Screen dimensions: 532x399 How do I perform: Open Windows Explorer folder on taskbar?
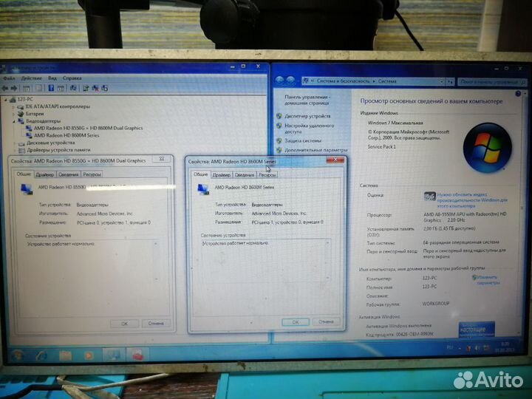66,355
